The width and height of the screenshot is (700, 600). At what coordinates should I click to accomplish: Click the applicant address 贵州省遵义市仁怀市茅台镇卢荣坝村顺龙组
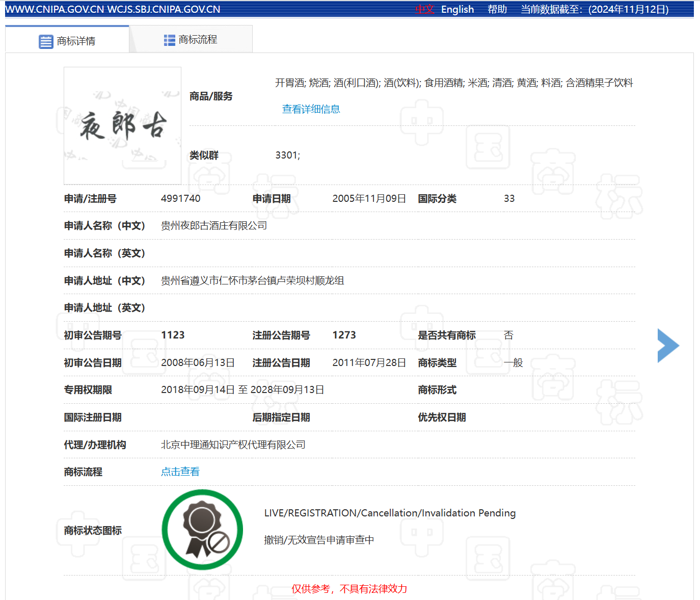pyautogui.click(x=253, y=280)
